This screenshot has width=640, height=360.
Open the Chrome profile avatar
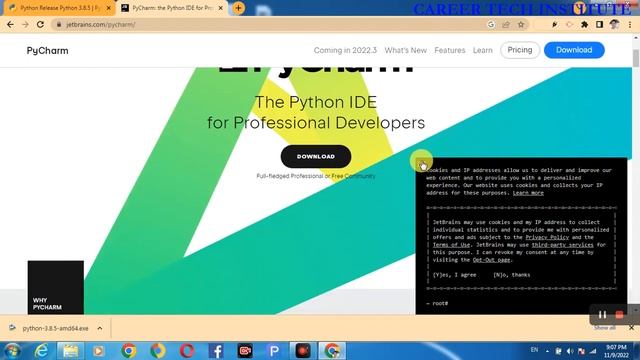pos(614,24)
